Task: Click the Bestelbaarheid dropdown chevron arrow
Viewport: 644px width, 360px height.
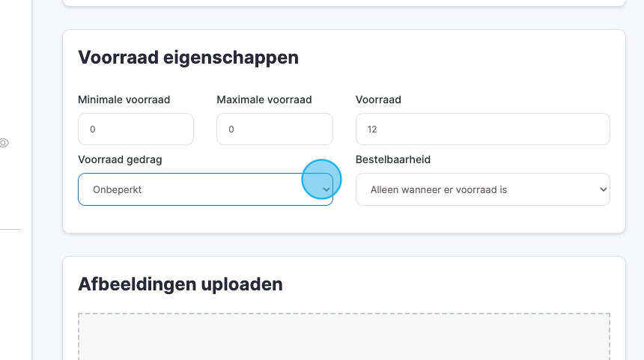Action: click(604, 190)
